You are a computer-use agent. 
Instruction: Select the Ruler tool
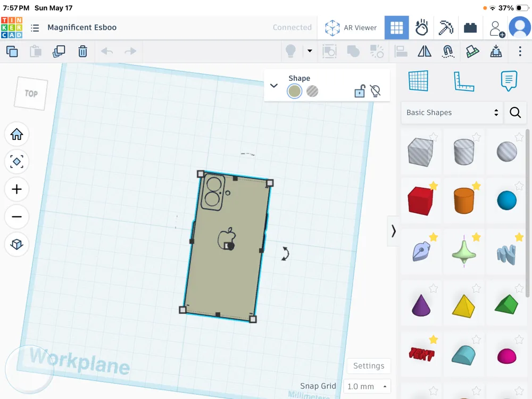tap(464, 81)
